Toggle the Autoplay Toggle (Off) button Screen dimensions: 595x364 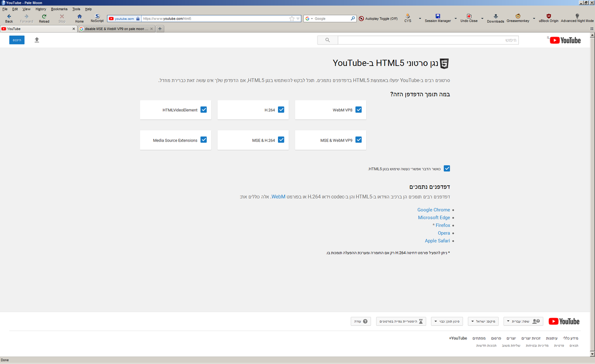pos(378,19)
